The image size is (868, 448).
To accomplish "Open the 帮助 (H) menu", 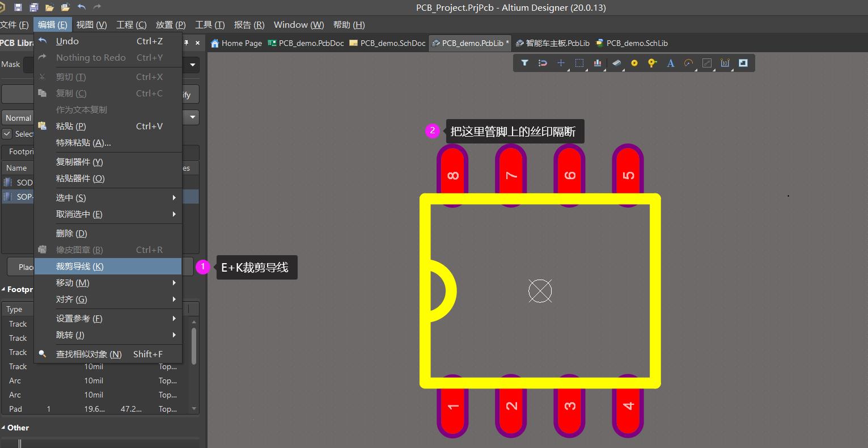I will 349,24.
